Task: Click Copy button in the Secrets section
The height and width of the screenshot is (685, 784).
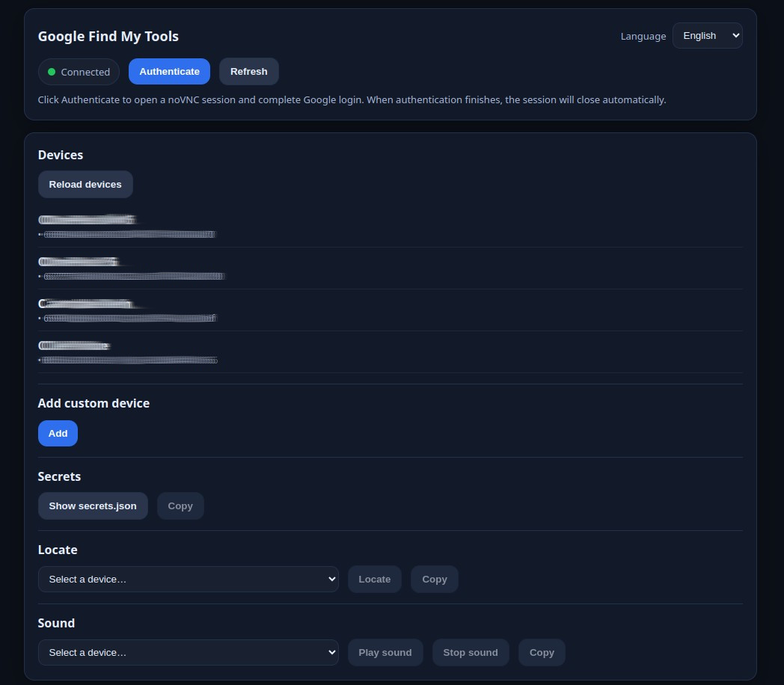Action: (x=180, y=506)
